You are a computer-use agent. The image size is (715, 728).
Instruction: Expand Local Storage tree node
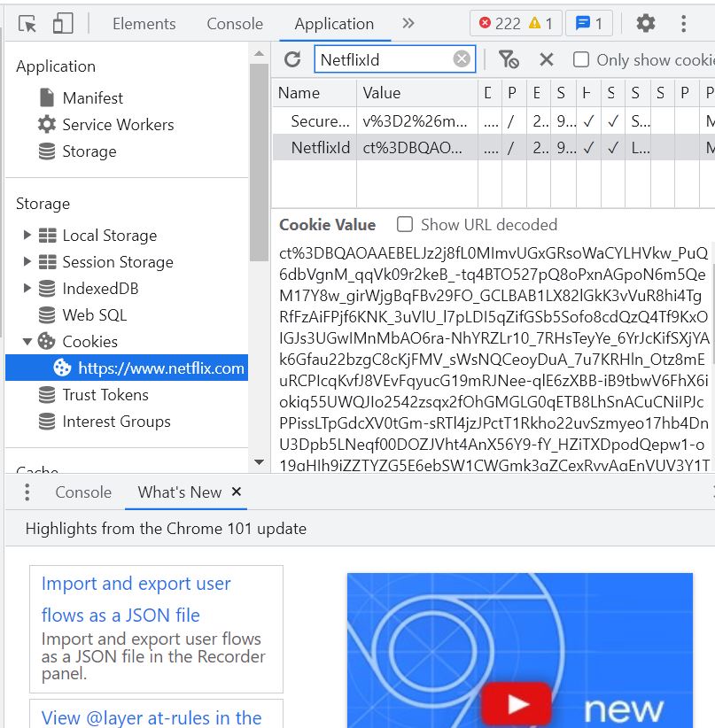[x=27, y=236]
